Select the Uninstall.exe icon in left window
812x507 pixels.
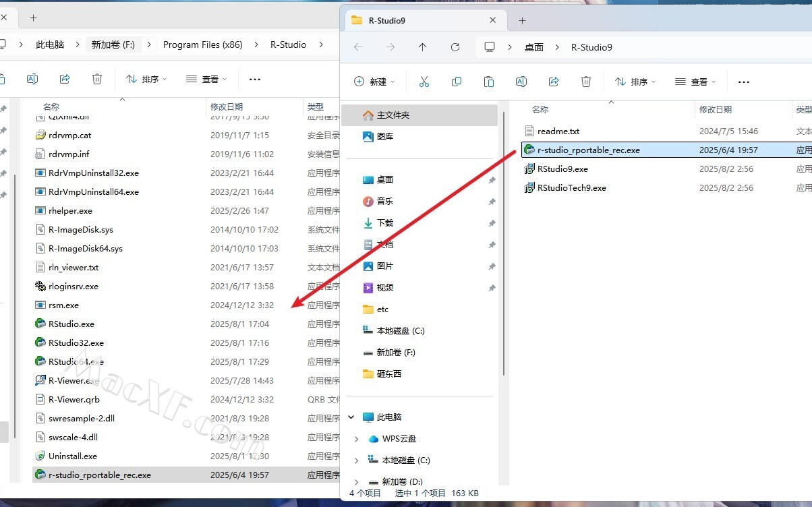point(40,456)
